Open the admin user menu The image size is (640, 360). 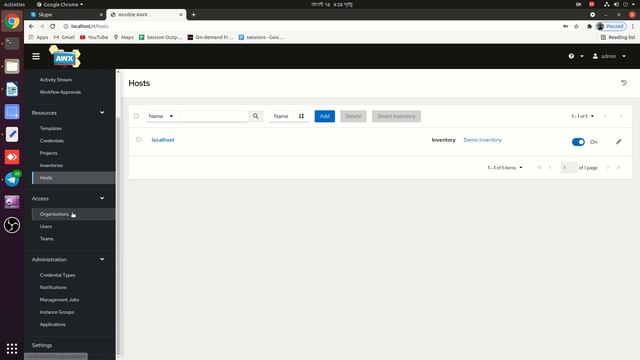[x=609, y=56]
